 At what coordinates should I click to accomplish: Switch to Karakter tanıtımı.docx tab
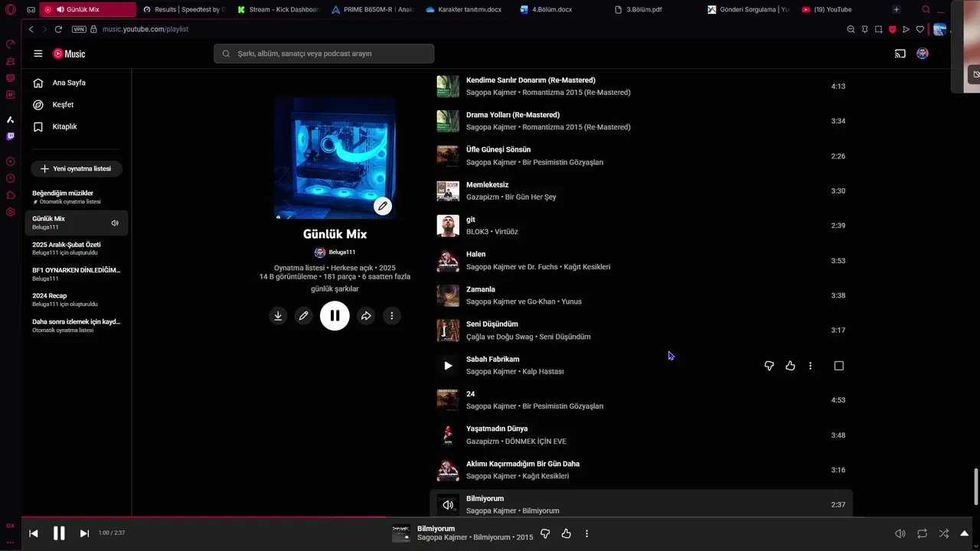coord(467,9)
